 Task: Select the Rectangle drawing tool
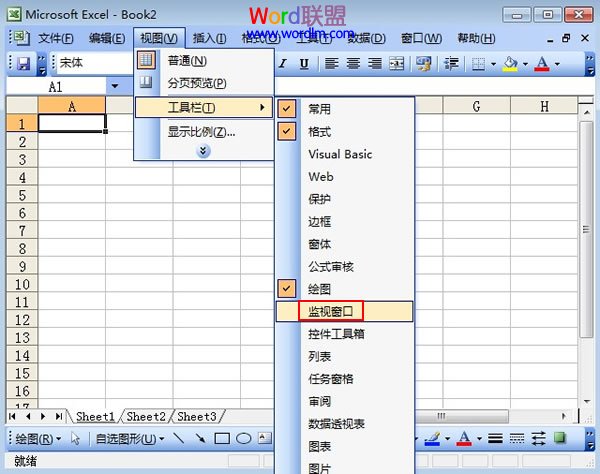[222, 438]
